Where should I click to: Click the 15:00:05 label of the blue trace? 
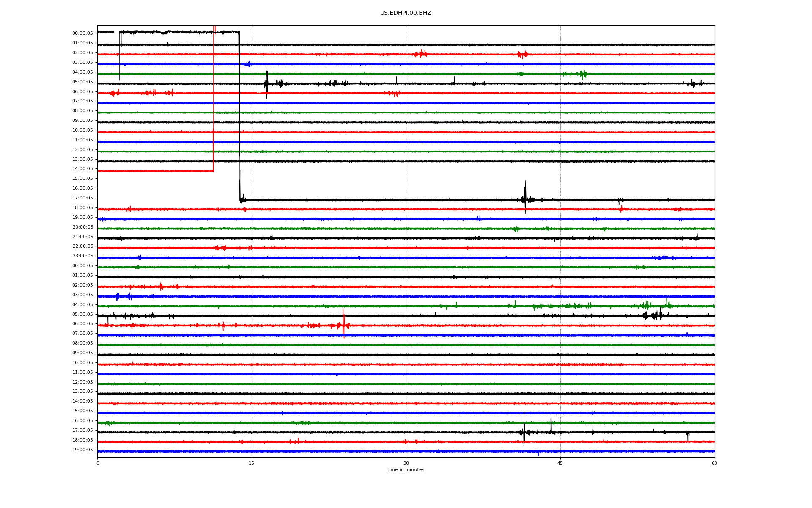coord(82,411)
